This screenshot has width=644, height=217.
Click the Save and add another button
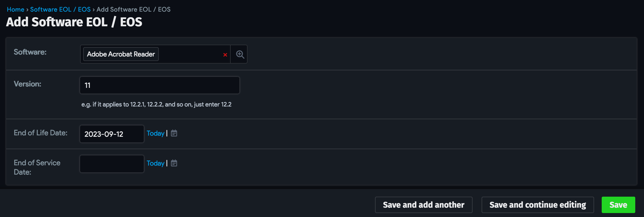pyautogui.click(x=424, y=205)
